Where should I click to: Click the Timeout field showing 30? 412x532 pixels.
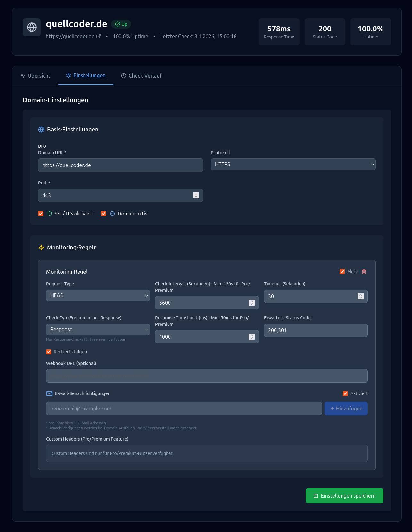[316, 296]
